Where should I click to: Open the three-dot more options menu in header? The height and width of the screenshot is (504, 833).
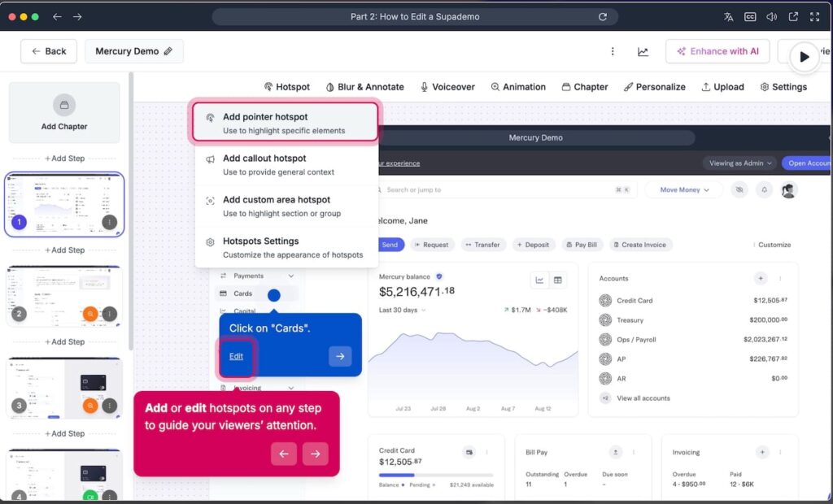613,51
